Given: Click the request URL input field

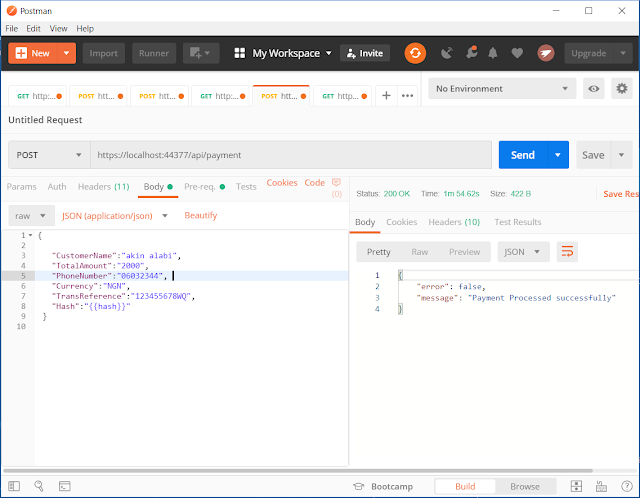Looking at the screenshot, I should 291,155.
